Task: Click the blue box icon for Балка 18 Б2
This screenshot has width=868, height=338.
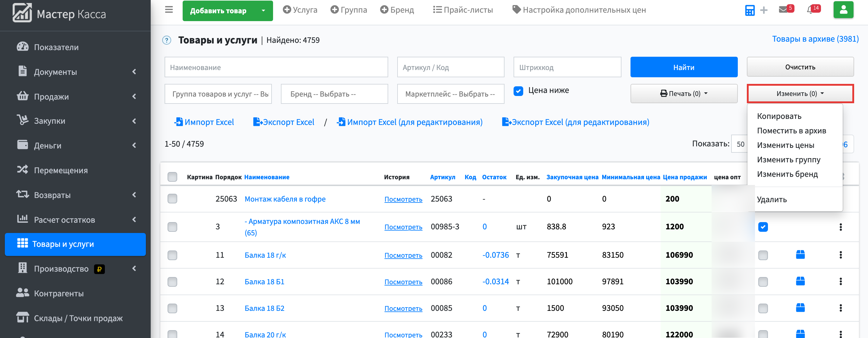Action: [800, 308]
